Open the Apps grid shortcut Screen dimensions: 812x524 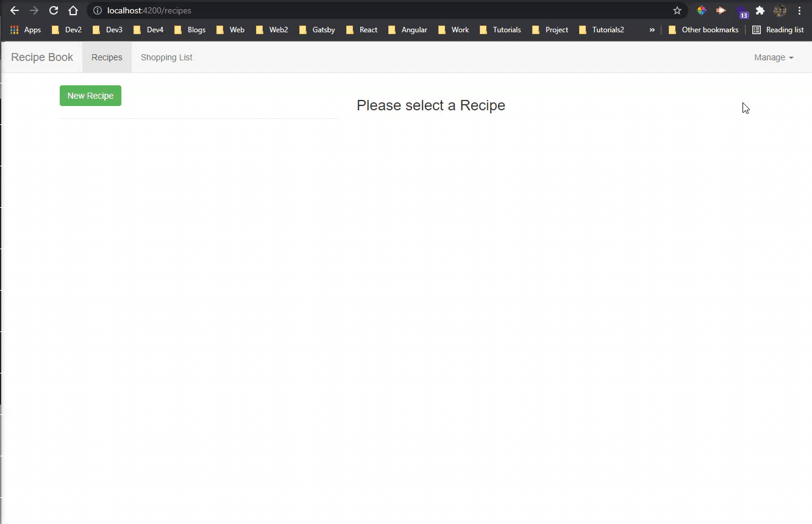pos(26,29)
